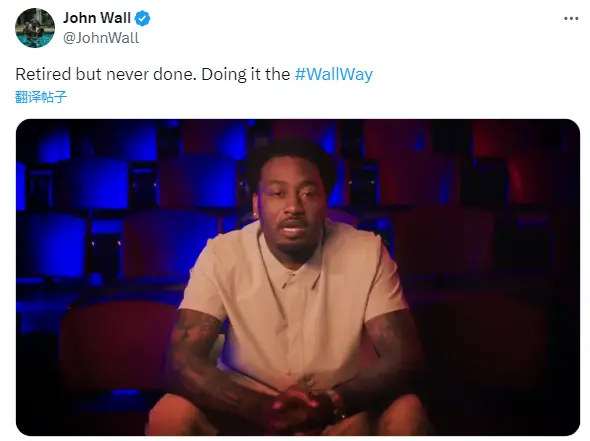Image resolution: width=590 pixels, height=441 pixels.
Task: Play the embedded video of the seated man
Action: click(298, 277)
